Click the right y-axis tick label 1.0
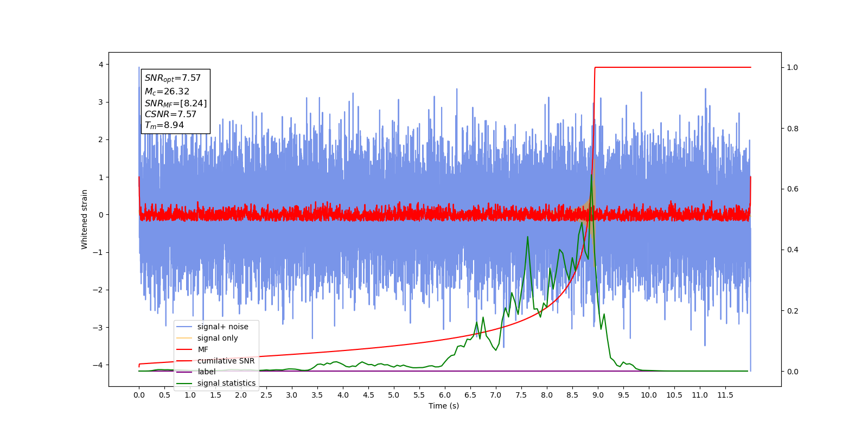The height and width of the screenshot is (434, 868). pyautogui.click(x=793, y=68)
